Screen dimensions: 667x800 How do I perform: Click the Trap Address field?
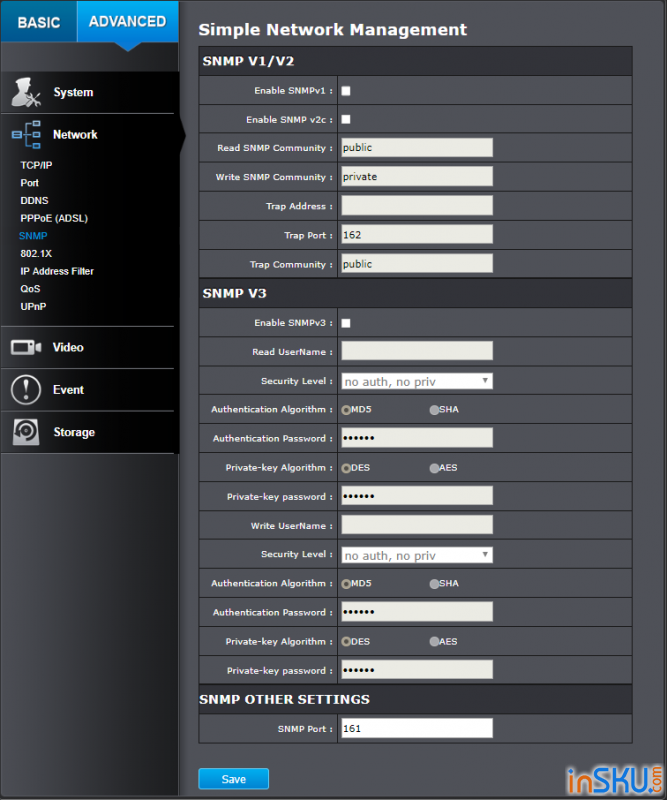click(x=417, y=206)
